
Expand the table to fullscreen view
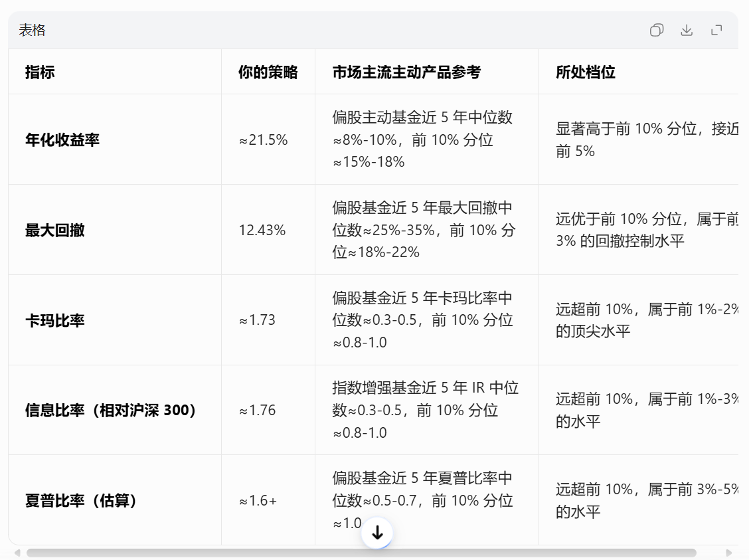[716, 31]
